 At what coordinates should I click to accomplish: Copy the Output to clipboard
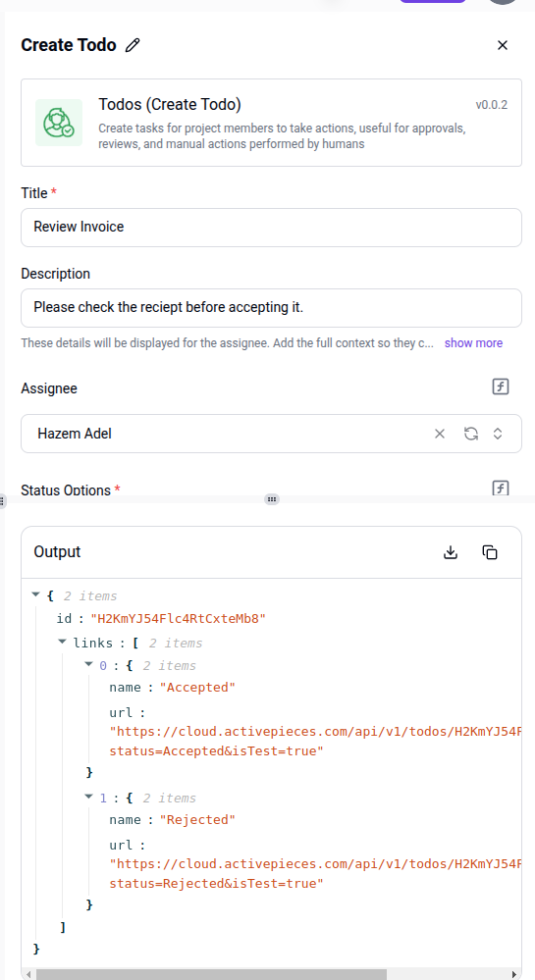tap(490, 552)
